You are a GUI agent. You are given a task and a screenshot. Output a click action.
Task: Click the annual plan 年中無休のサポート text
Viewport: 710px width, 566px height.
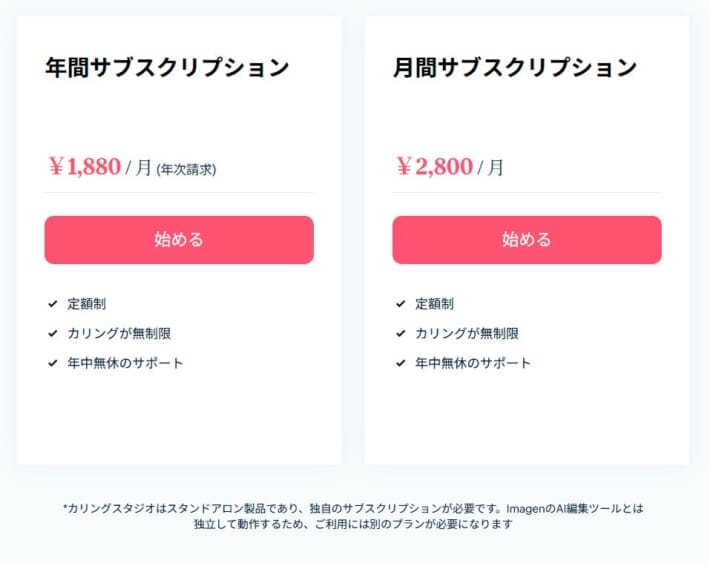(x=125, y=363)
